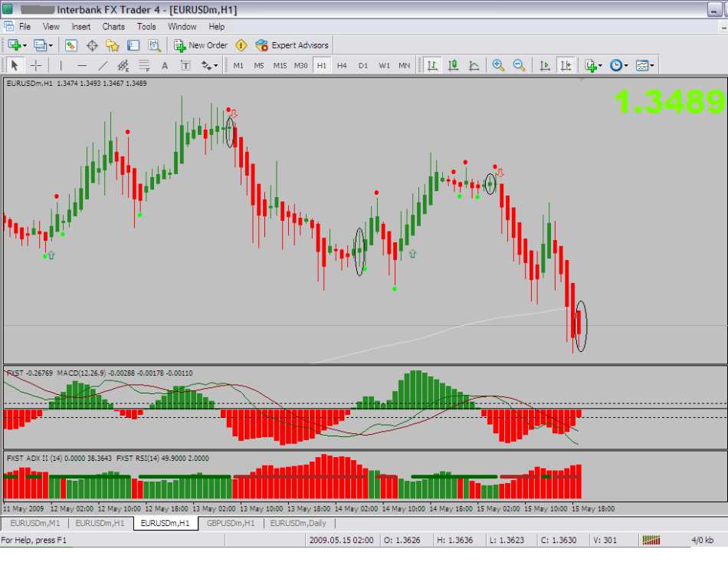
Task: Click the connection status bars indicator
Action: click(x=652, y=540)
